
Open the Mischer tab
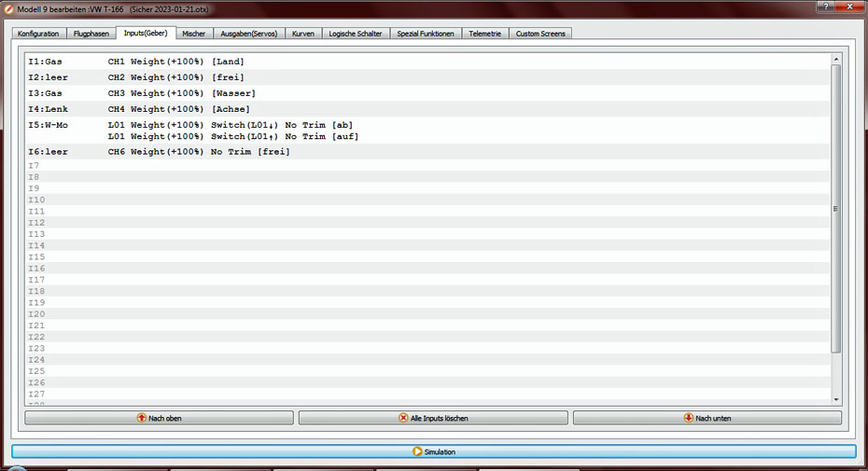pyautogui.click(x=194, y=34)
